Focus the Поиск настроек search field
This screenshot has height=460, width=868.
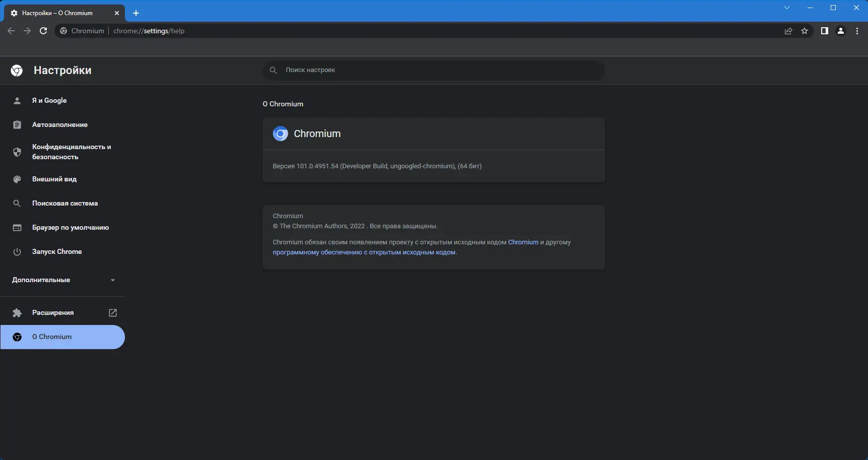pos(434,70)
